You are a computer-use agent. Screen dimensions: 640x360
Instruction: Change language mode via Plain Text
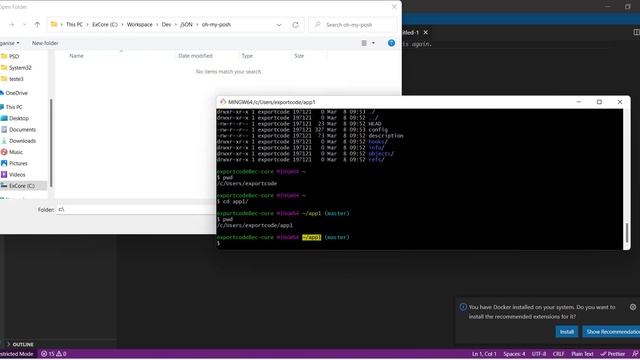pyautogui.click(x=582, y=354)
